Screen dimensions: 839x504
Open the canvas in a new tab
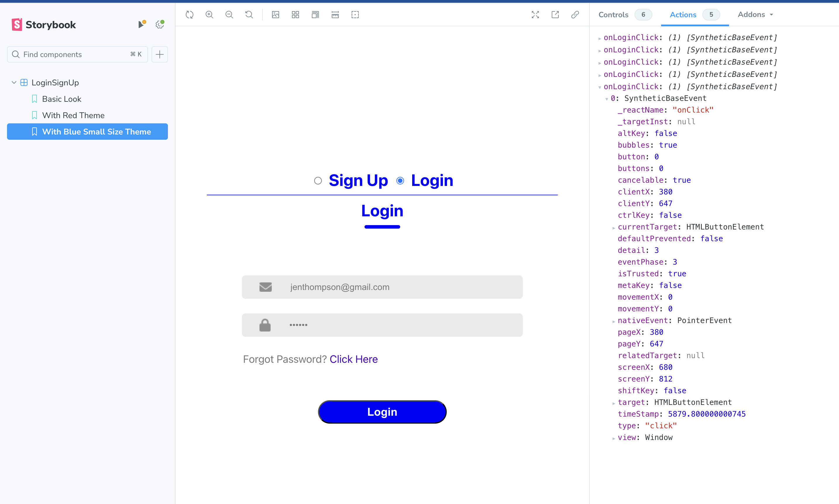(555, 15)
